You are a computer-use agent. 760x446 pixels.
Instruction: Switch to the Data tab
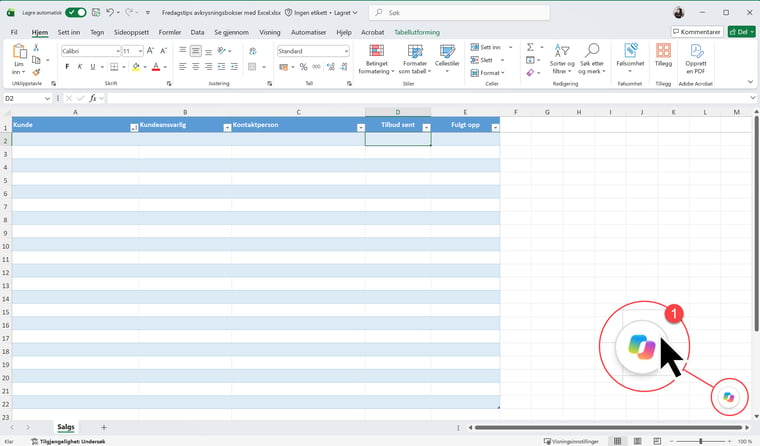coord(197,32)
